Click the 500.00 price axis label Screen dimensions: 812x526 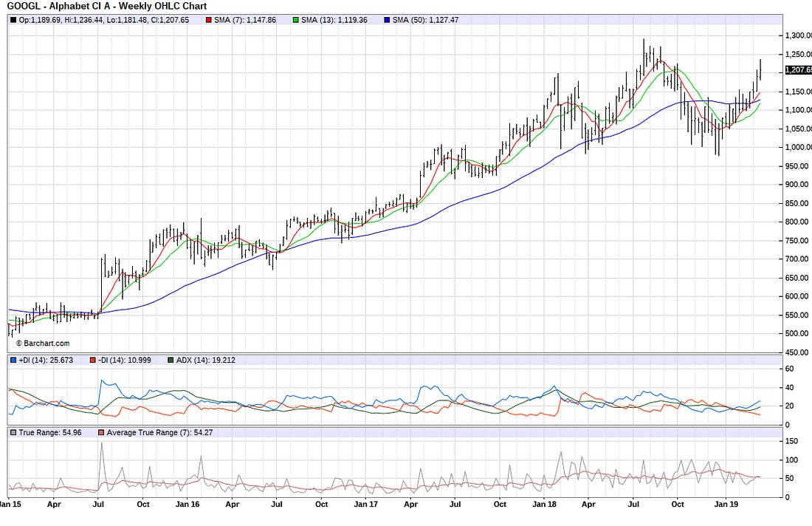click(x=797, y=334)
